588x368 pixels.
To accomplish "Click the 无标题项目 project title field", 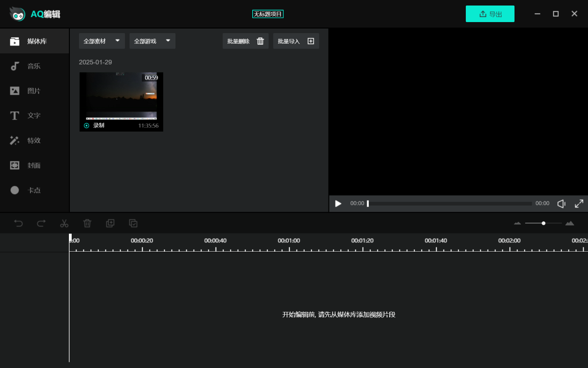I will [268, 14].
